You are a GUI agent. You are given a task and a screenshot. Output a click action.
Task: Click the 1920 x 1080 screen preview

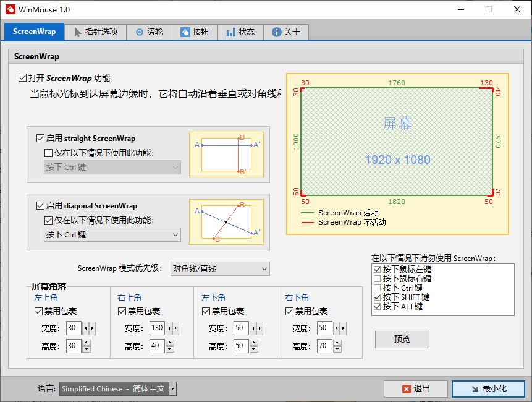coord(397,142)
